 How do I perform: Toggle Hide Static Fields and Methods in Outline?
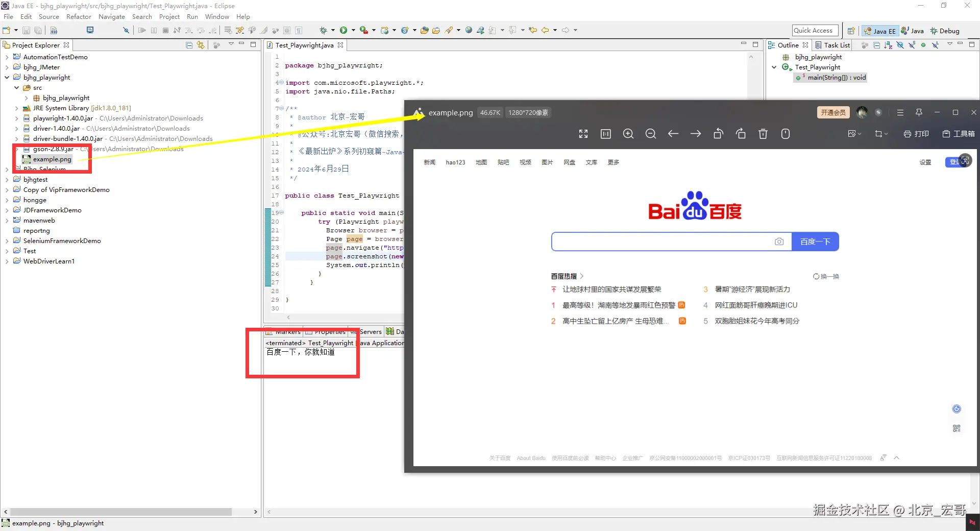(912, 45)
